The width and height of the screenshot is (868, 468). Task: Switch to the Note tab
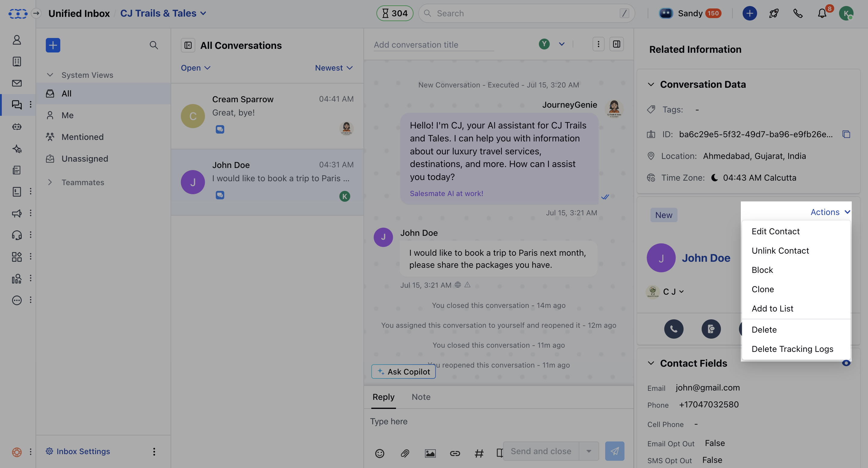[x=421, y=397]
